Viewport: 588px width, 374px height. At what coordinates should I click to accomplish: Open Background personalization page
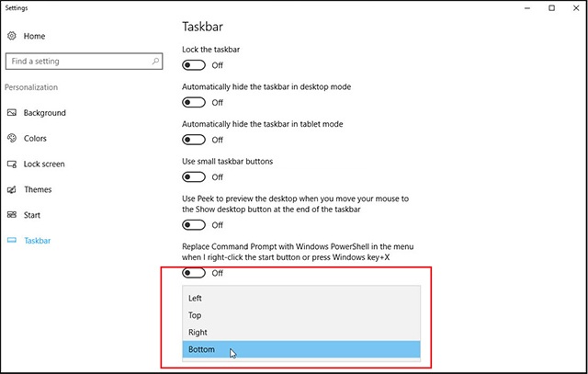pyautogui.click(x=45, y=113)
